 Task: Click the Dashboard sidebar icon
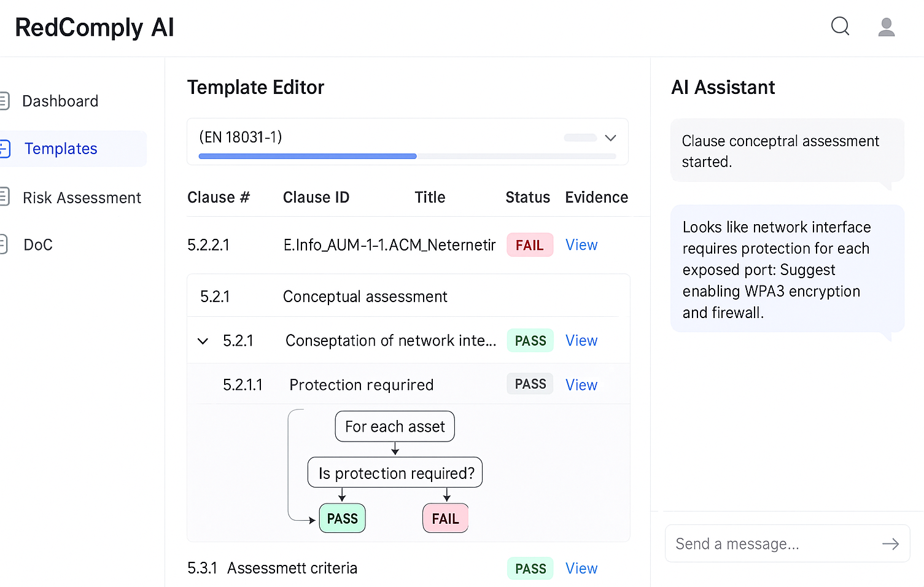5,101
